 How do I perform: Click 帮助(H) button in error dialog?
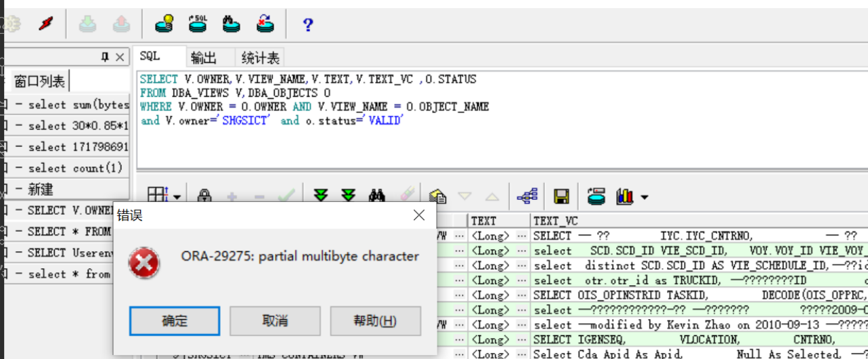click(375, 320)
